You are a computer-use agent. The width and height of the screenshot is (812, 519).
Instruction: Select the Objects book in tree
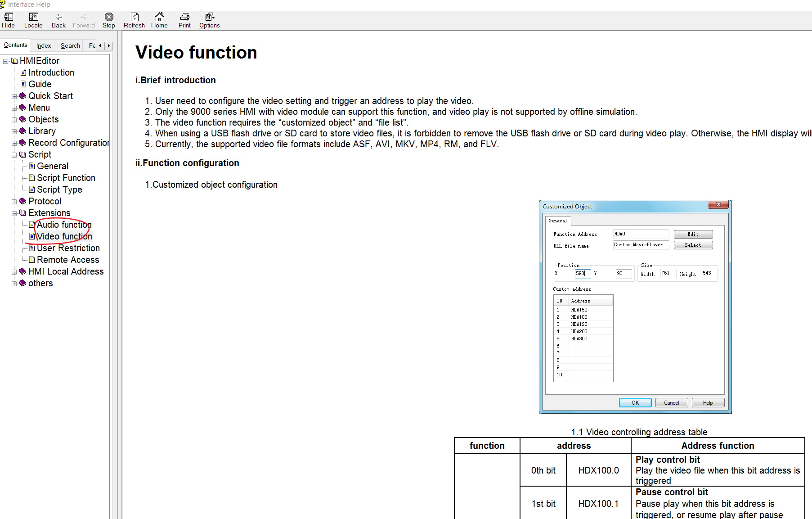pos(43,119)
